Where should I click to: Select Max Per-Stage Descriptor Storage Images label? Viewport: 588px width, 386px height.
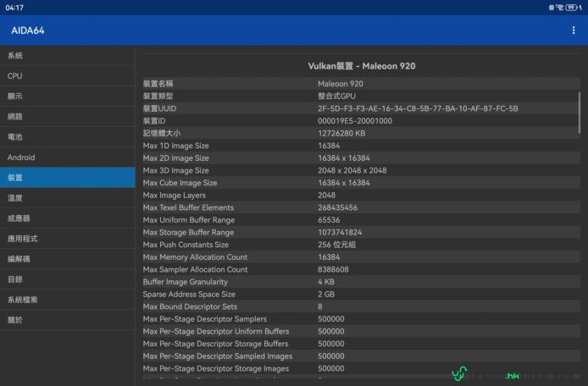pyautogui.click(x=215, y=368)
